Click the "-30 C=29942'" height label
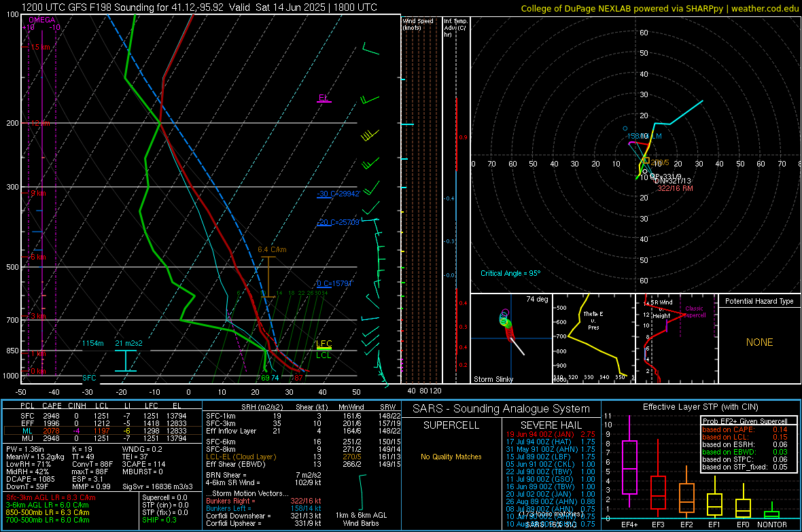The height and width of the screenshot is (532, 802). (338, 194)
